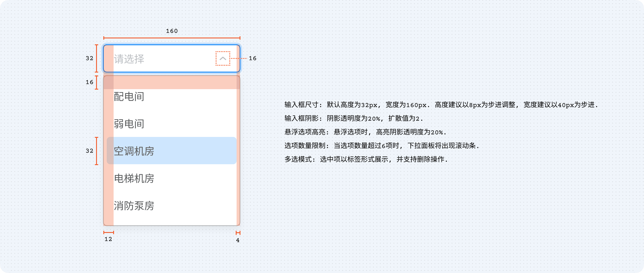Click the 选项数量限制 description line

coord(382,145)
